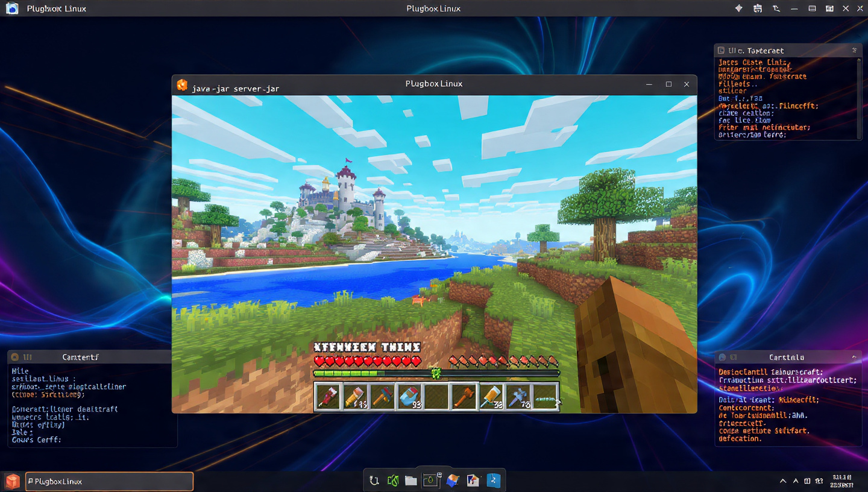Click the tray icon next to the clock

pyautogui.click(x=819, y=481)
